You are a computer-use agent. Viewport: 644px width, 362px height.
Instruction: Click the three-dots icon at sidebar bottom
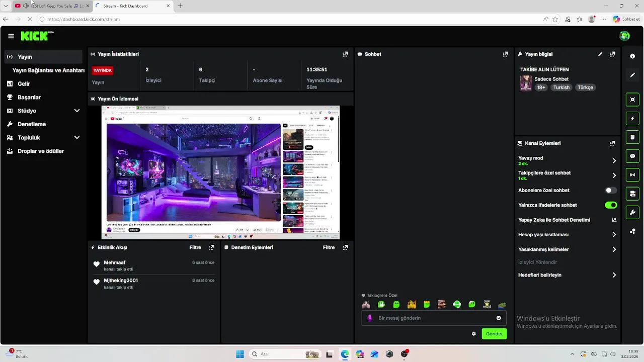pyautogui.click(x=632, y=231)
